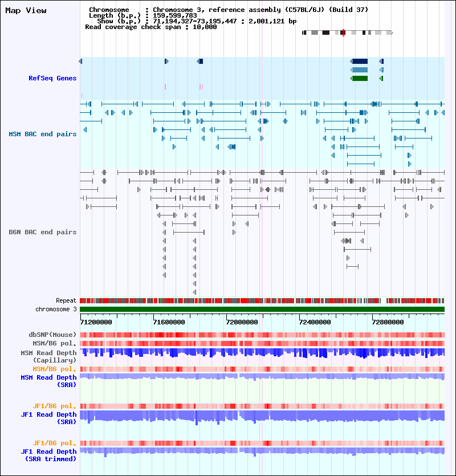This screenshot has height=476, width=456.
Task: Click the Repeat track color bar
Action: [x=262, y=301]
